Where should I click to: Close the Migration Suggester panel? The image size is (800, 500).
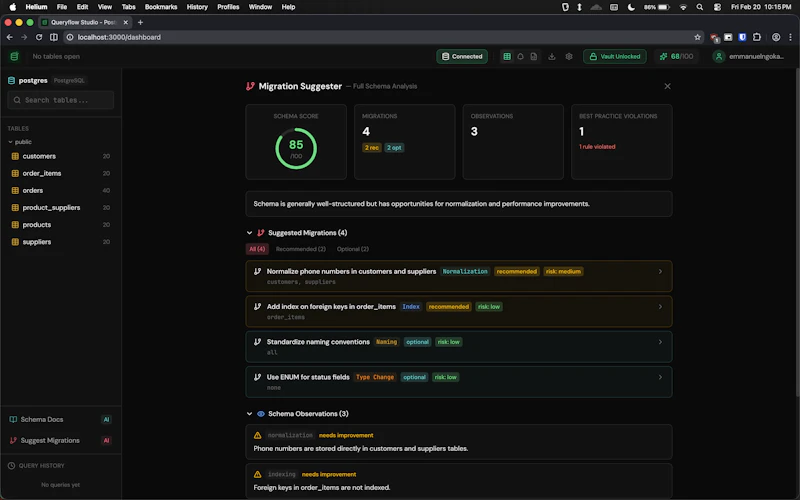point(667,86)
